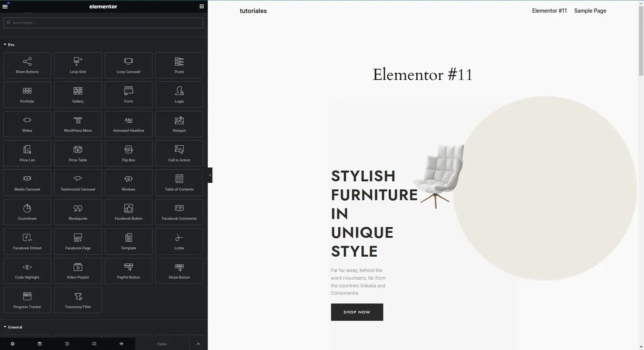This screenshot has width=644, height=350.
Task: Open the Navigator layers icon
Action: (x=40, y=344)
